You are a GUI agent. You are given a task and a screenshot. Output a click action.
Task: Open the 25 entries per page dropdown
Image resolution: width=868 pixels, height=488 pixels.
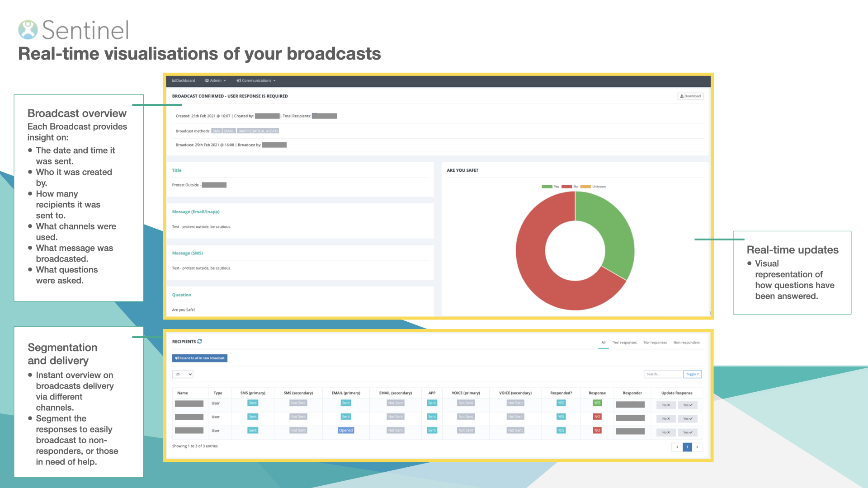coord(183,374)
